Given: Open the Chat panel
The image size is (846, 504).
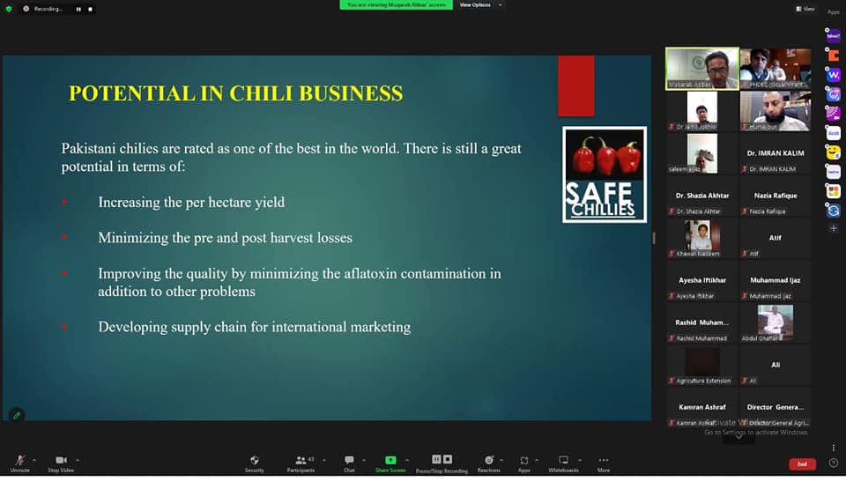Looking at the screenshot, I should [x=349, y=463].
